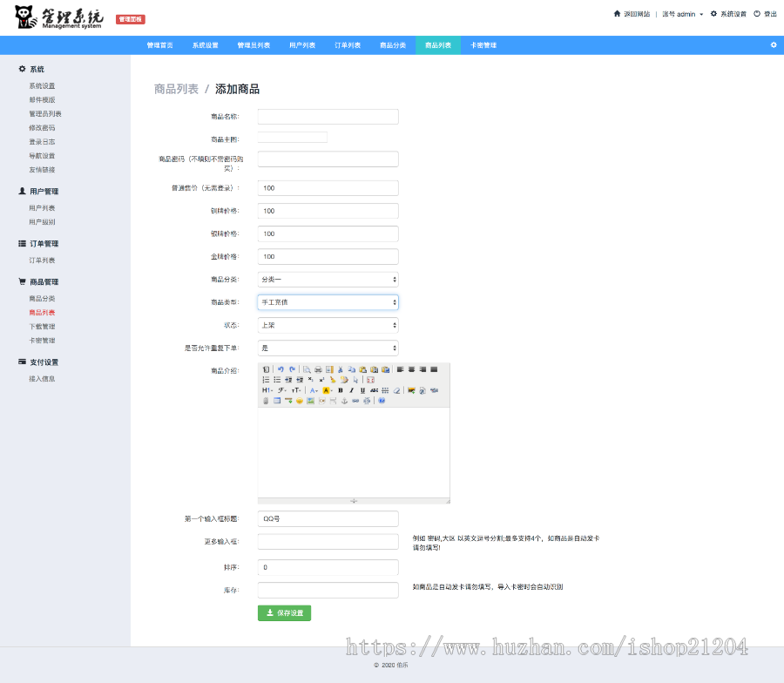
Task: Open the text color picker (A icon)
Action: (314, 390)
